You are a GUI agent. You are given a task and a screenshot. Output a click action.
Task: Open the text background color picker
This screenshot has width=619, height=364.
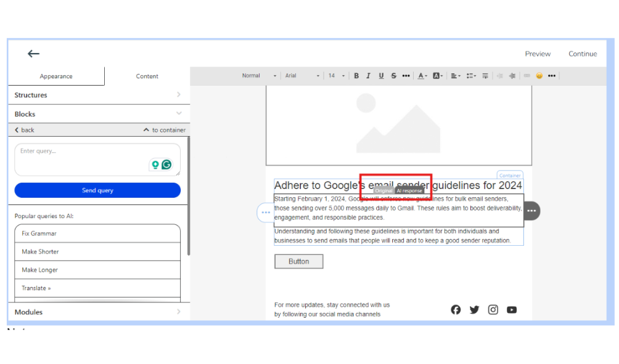point(438,76)
